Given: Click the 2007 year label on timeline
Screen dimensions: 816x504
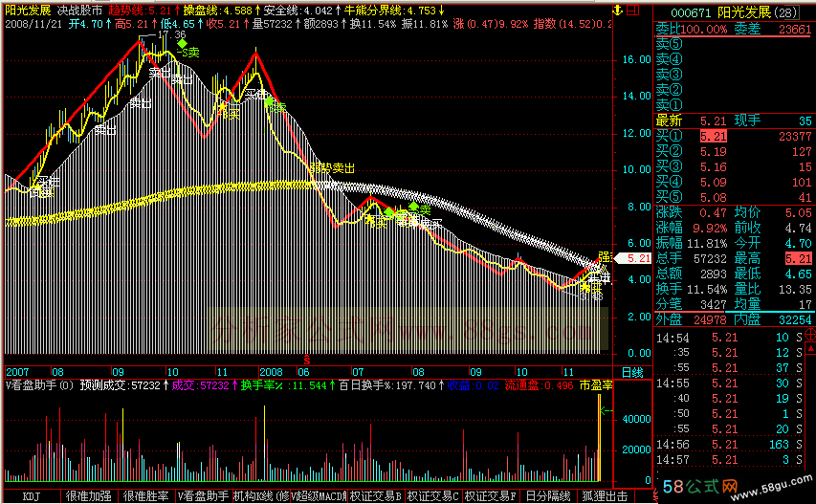Looking at the screenshot, I should [x=17, y=372].
